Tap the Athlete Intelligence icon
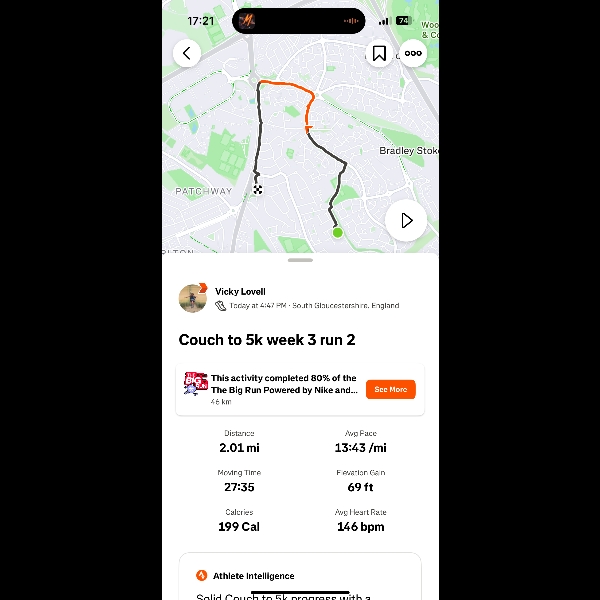The width and height of the screenshot is (600, 600). pos(202,575)
